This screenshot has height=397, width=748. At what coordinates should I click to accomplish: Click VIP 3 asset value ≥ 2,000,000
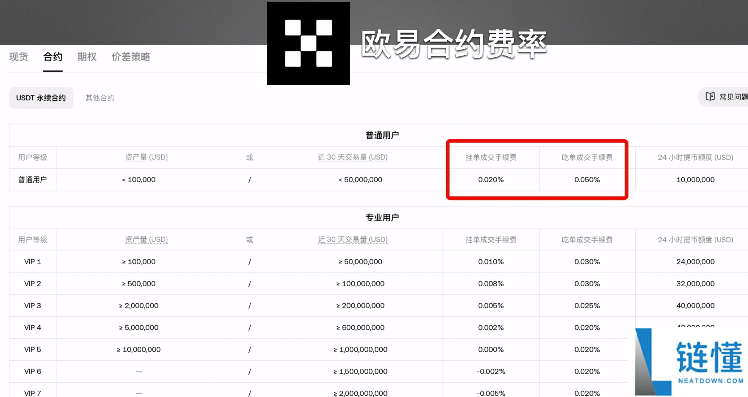point(139,306)
